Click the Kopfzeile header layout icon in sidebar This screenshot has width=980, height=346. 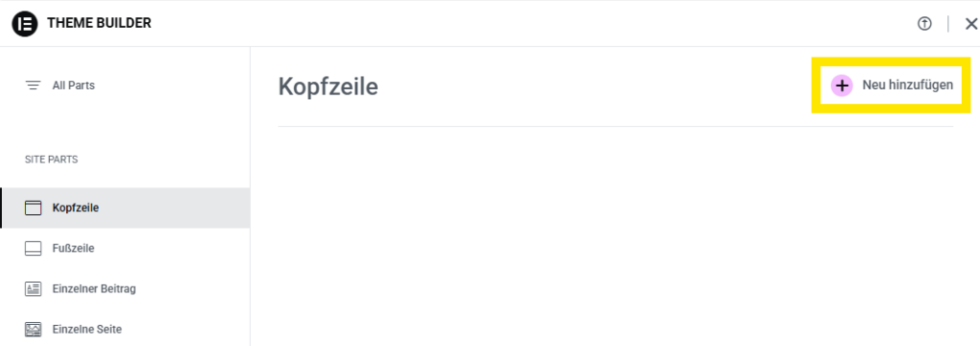coord(33,208)
